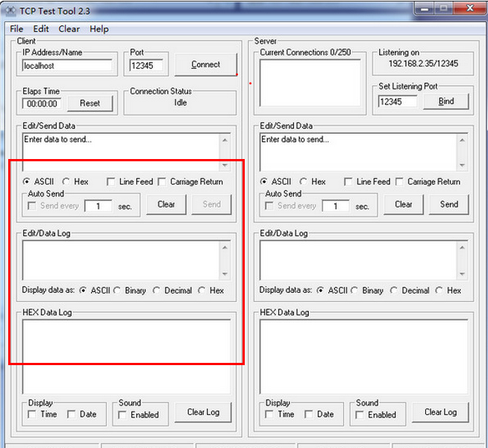The image size is (488, 448).
Task: Toggle client Auto Send every checkbox
Action: point(32,206)
